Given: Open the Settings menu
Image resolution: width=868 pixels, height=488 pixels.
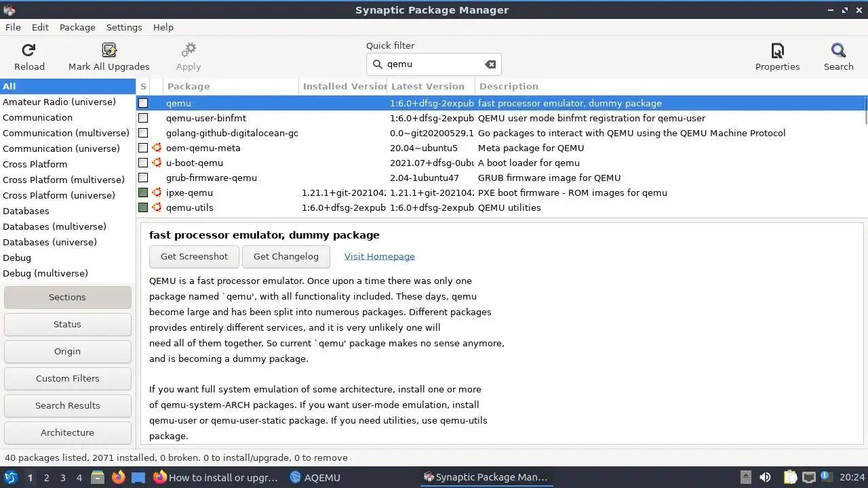Looking at the screenshot, I should pos(124,27).
